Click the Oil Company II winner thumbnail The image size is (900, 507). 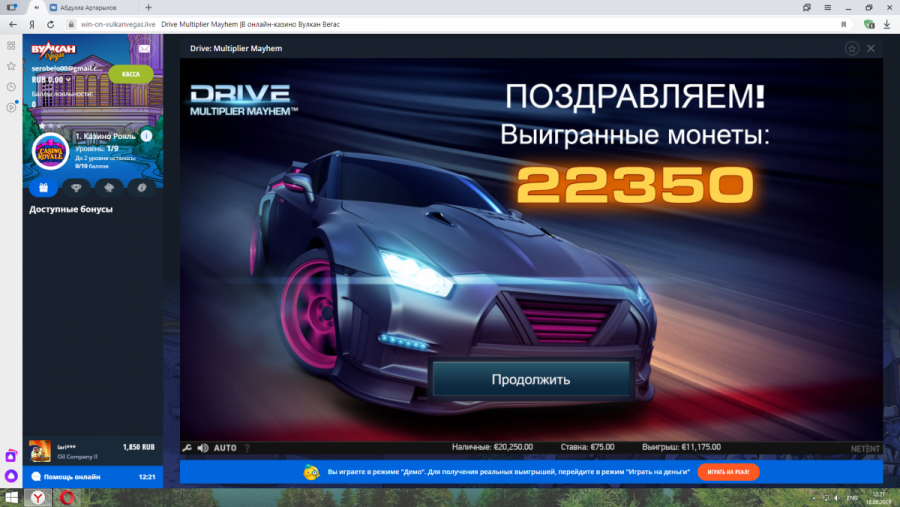tap(40, 451)
